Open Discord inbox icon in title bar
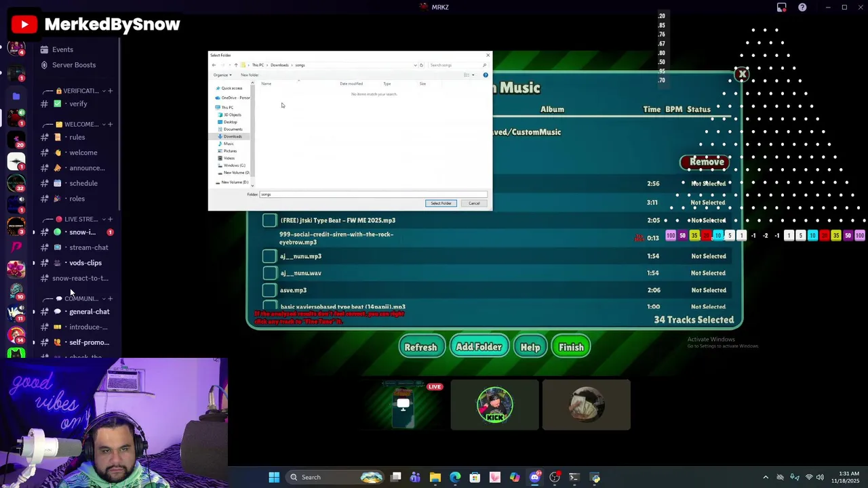The height and width of the screenshot is (488, 868). coord(781,7)
